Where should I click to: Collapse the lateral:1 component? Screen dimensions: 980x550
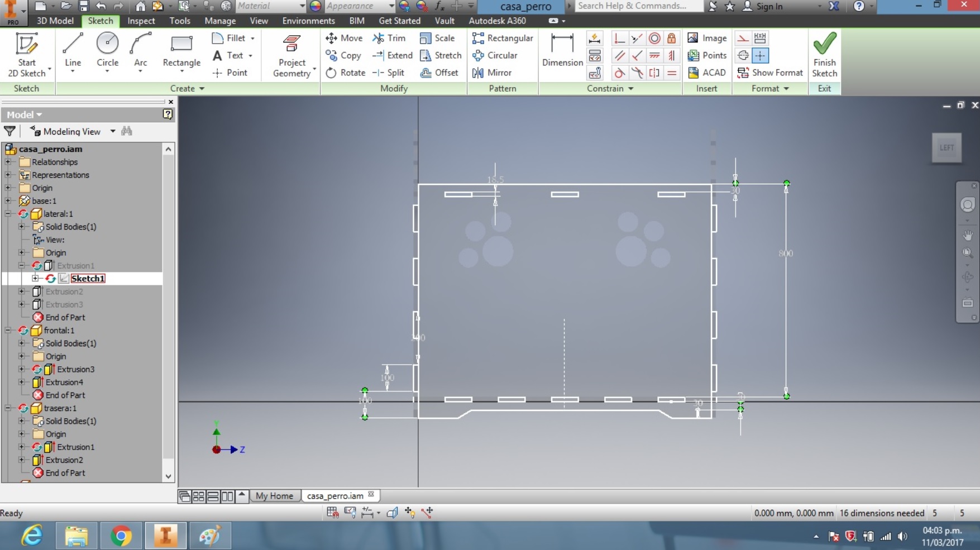[x=8, y=214]
